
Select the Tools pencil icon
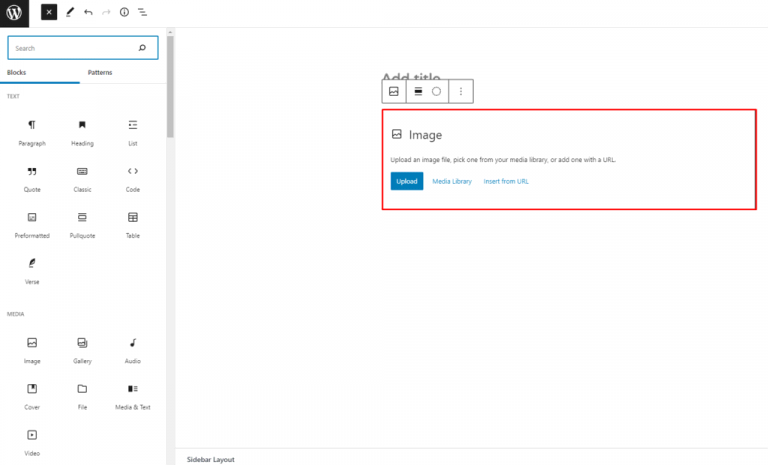click(70, 12)
